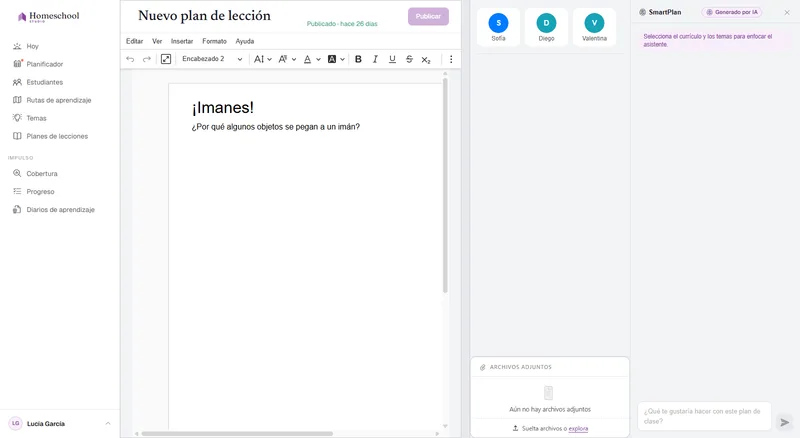The image size is (800, 438).
Task: Open the Progreso checklist icon
Action: 17,191
